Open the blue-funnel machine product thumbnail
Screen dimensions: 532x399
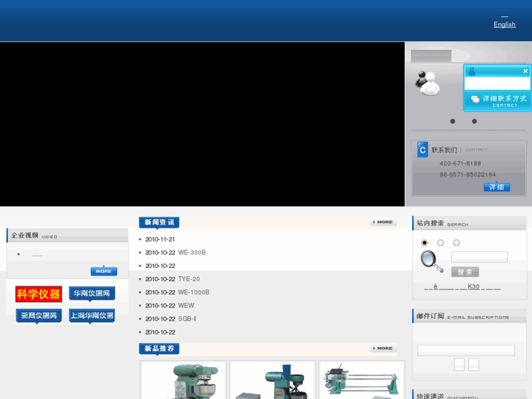pos(272,380)
